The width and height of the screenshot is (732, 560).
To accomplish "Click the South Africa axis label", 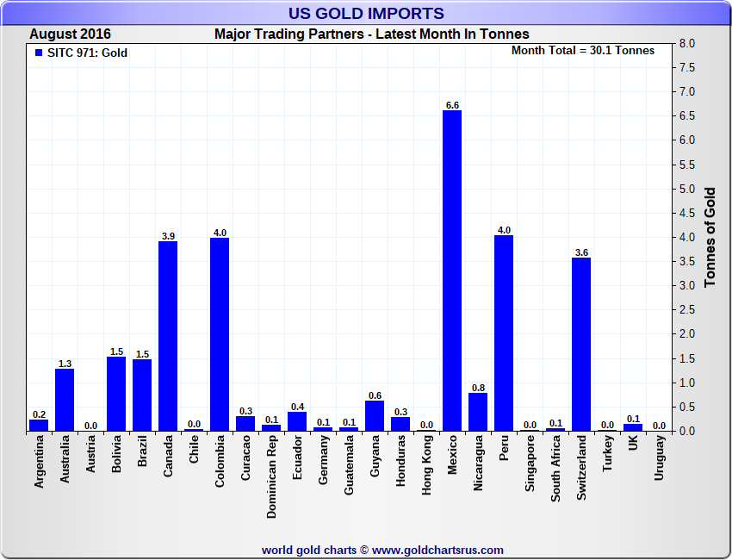I will [x=555, y=469].
